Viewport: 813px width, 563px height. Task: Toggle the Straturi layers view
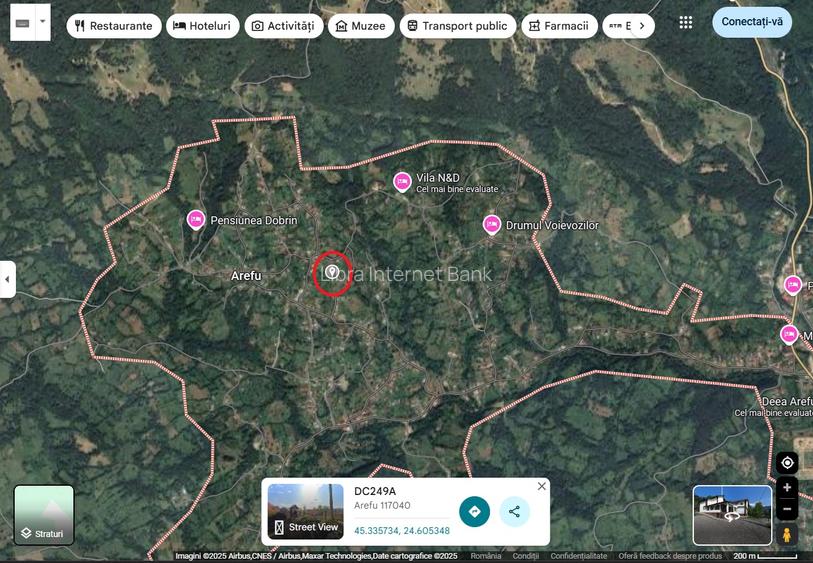tap(44, 515)
